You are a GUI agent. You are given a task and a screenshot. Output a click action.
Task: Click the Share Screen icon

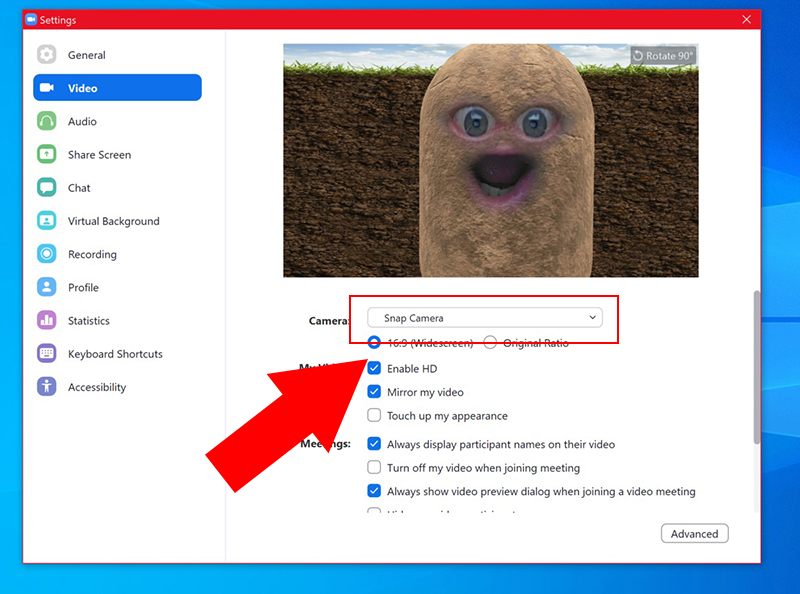pyautogui.click(x=46, y=154)
